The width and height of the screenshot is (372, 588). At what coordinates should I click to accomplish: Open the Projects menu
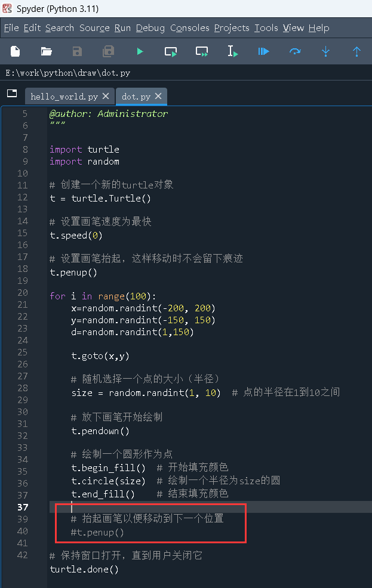[232, 27]
